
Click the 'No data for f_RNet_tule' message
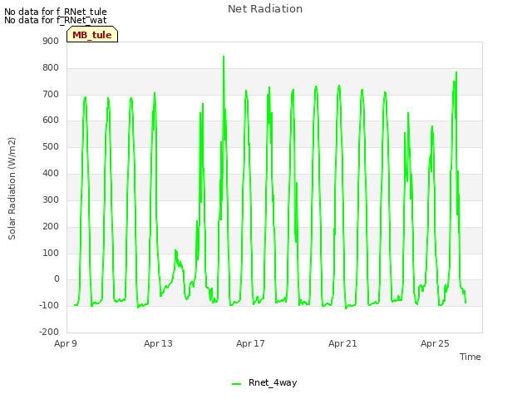click(56, 12)
